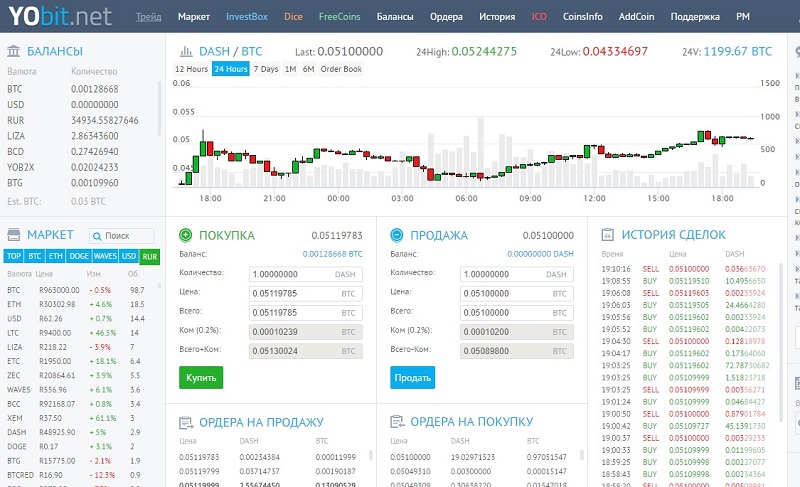The height and width of the screenshot is (487, 800).
Task: Go to Ордера in the navigation bar
Action: click(x=446, y=16)
